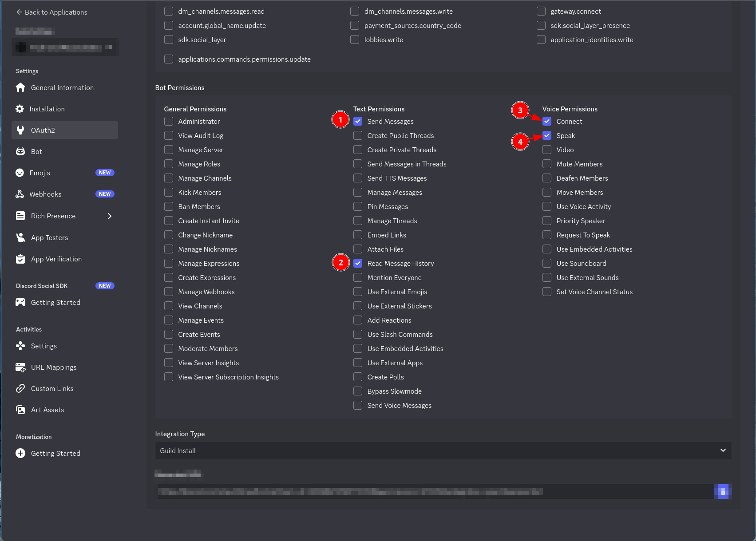Navigate to Webhooks page

click(65, 194)
